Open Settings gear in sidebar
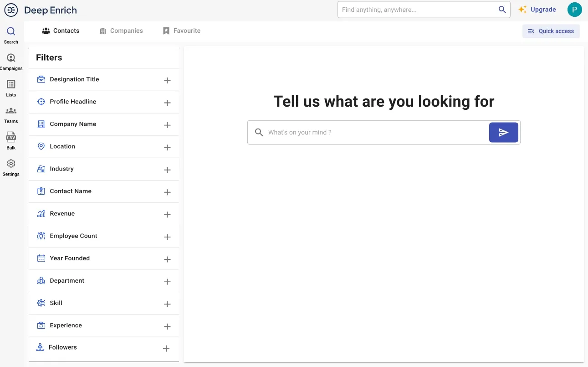The width and height of the screenshot is (588, 367). 11,164
